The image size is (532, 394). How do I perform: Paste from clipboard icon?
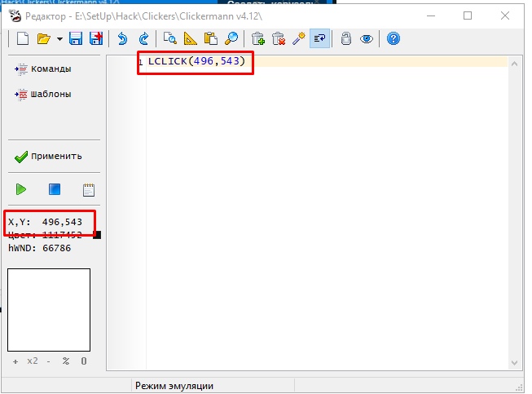[x=211, y=38]
